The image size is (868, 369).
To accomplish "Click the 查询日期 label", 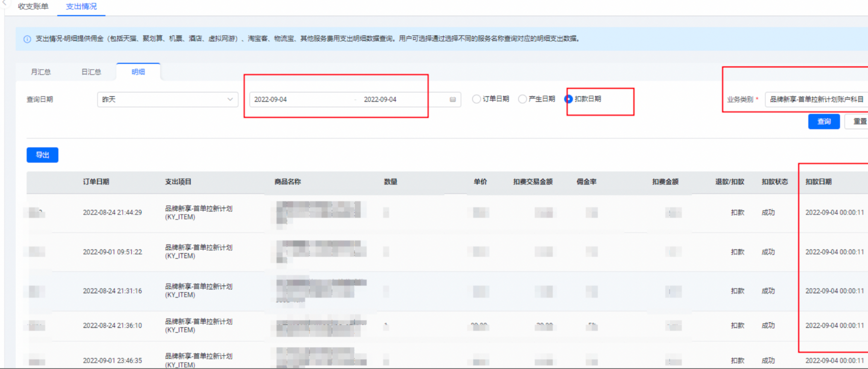I will [40, 99].
